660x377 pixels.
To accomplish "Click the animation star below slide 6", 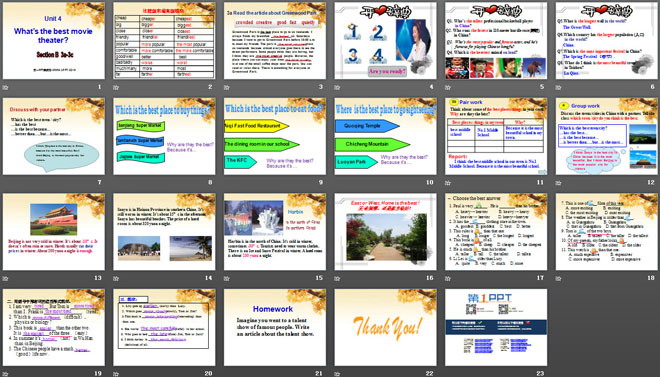I will coord(559,88).
